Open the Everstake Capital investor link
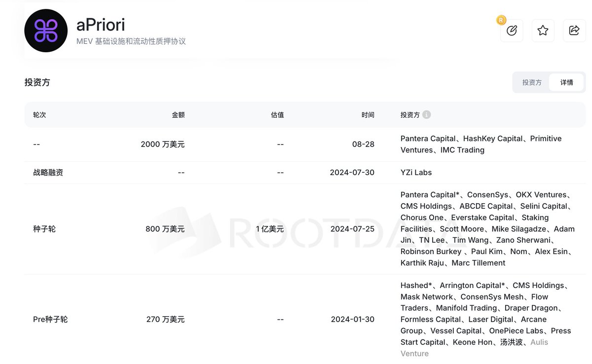 point(482,218)
